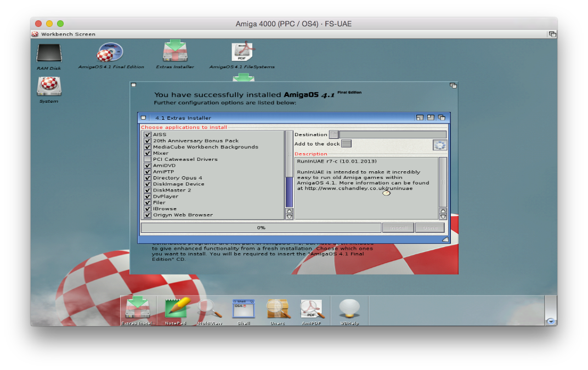Select the Directory Opus 4 list entry text

point(177,178)
